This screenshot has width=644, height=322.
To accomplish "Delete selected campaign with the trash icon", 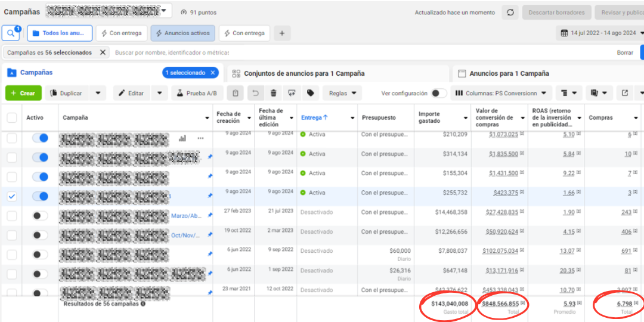I will [x=274, y=93].
